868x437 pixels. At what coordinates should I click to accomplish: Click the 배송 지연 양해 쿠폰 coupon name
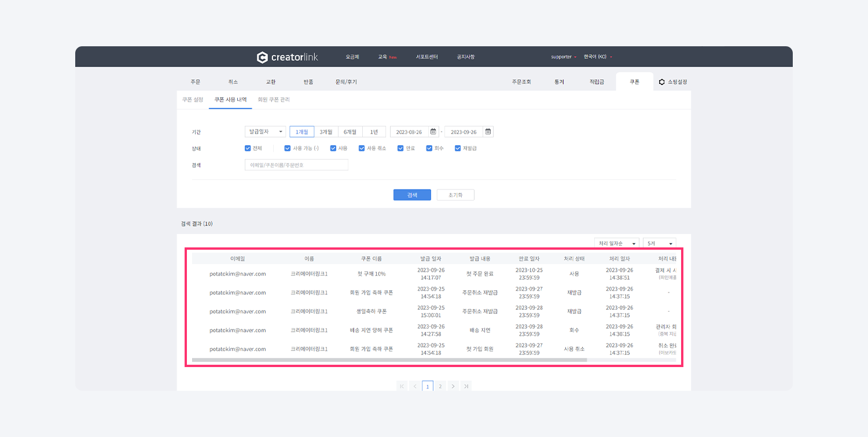click(x=372, y=330)
